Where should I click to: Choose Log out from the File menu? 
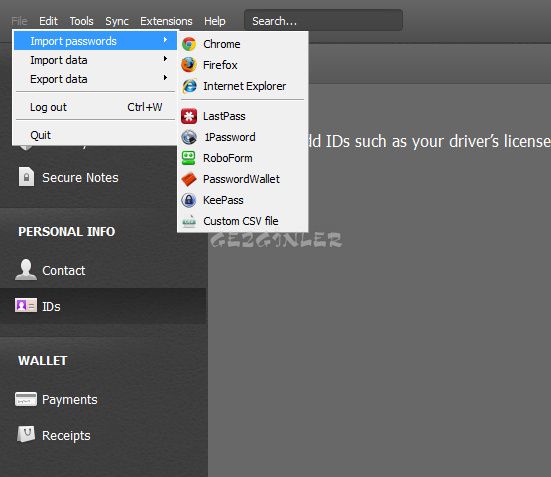pos(95,107)
